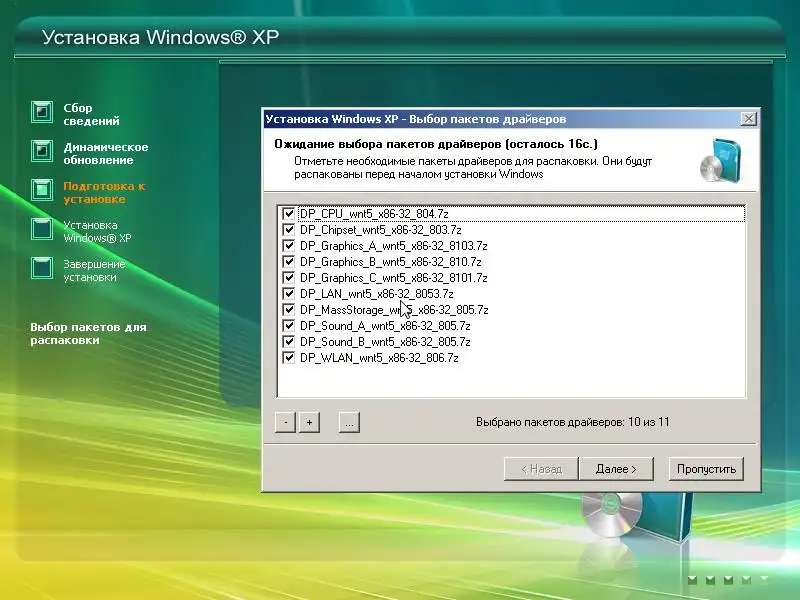
Task: Click the minus deselect-all button
Action: coord(285,422)
